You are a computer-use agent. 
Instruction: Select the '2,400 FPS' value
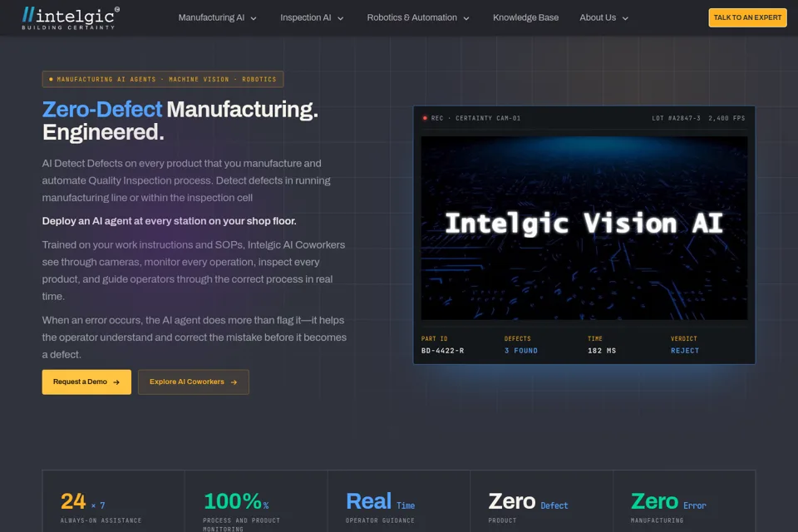coord(727,118)
